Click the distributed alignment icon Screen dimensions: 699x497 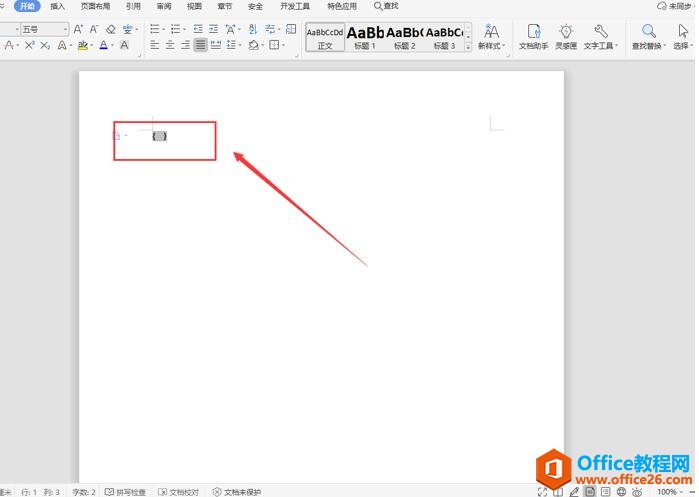pos(216,45)
